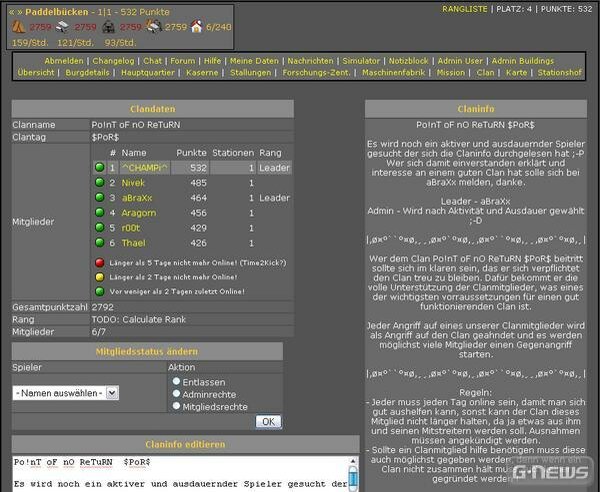Click red legend dot for 5 days offline

click(x=99, y=263)
